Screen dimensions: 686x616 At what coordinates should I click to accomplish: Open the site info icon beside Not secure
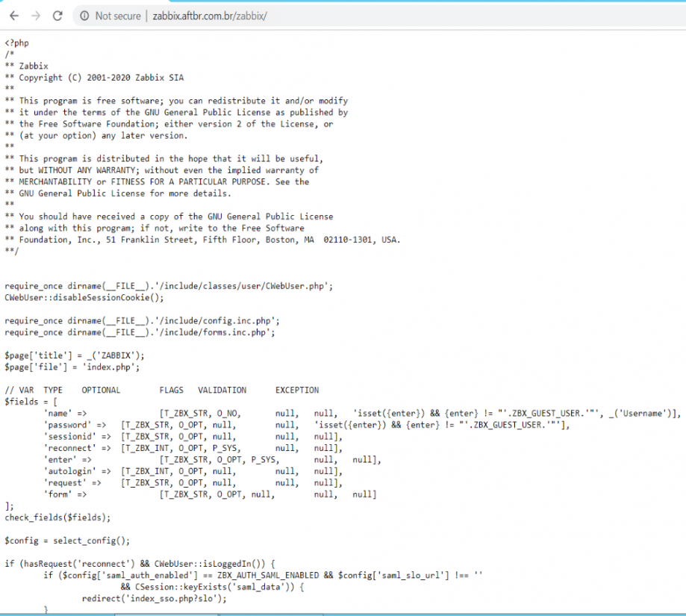click(x=84, y=16)
